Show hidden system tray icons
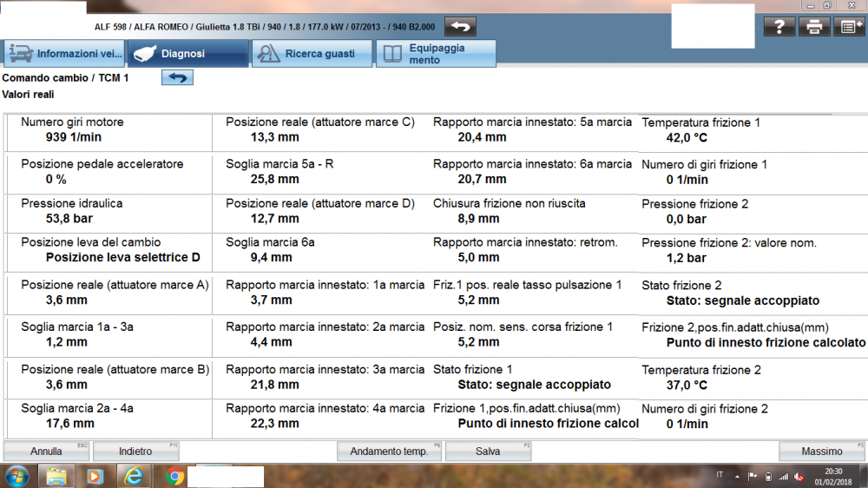 (739, 476)
